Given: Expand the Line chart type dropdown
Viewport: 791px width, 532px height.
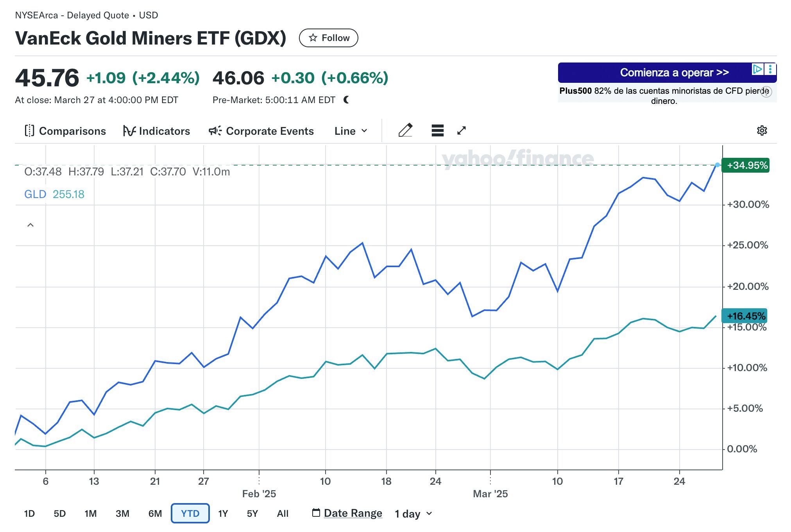Looking at the screenshot, I should click(351, 131).
